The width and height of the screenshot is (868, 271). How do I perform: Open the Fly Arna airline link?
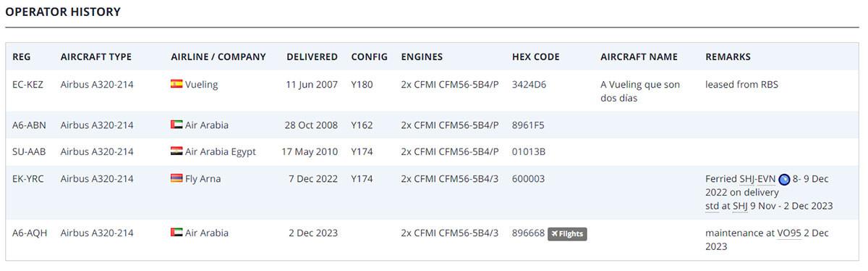(x=203, y=178)
